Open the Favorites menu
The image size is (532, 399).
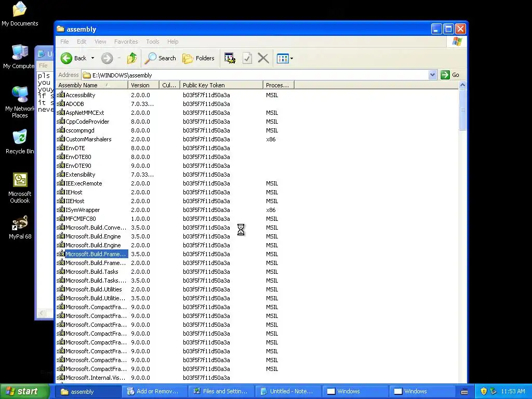pos(126,42)
